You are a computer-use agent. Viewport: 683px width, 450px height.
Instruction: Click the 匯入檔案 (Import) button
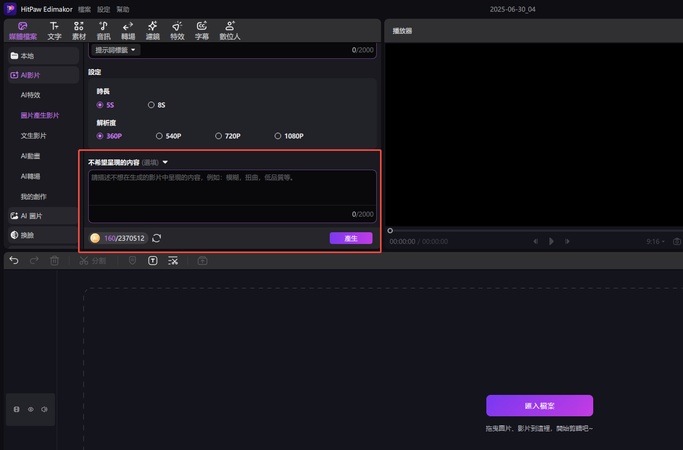539,406
